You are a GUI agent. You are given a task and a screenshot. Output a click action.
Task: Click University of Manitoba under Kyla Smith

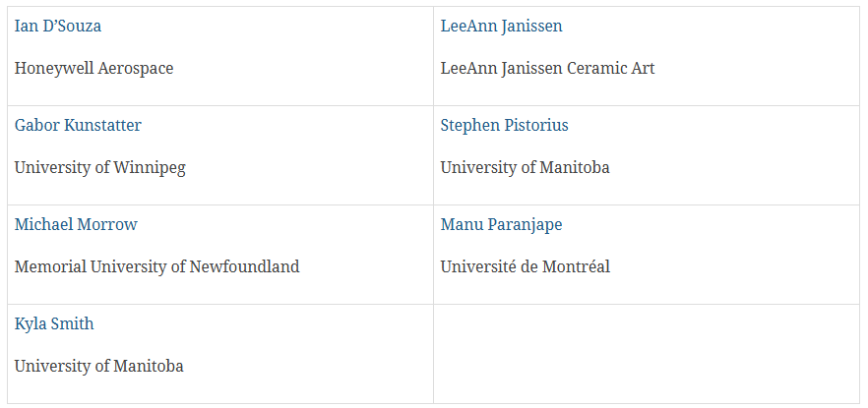click(x=98, y=367)
